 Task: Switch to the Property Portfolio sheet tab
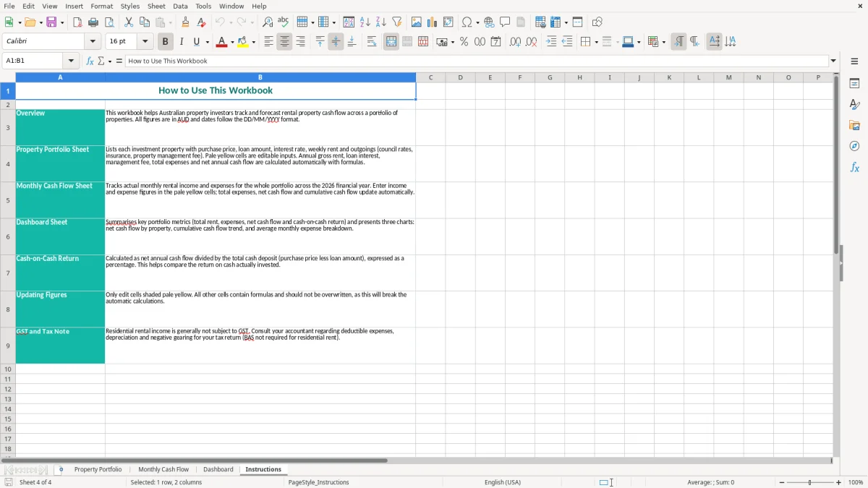click(98, 470)
